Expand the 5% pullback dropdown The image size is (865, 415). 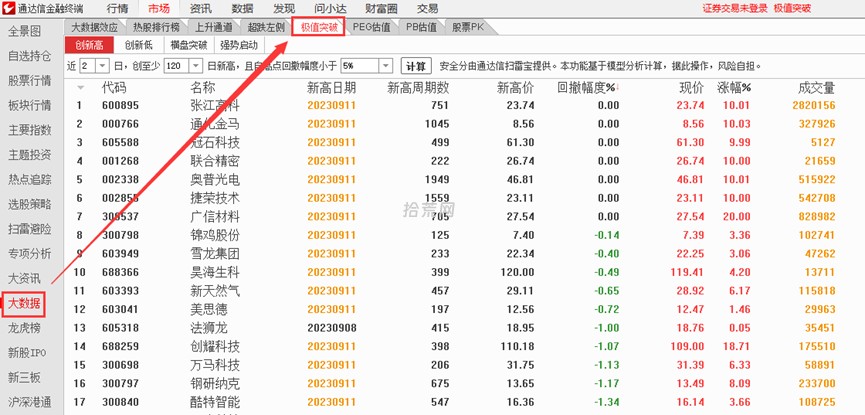tap(386, 66)
